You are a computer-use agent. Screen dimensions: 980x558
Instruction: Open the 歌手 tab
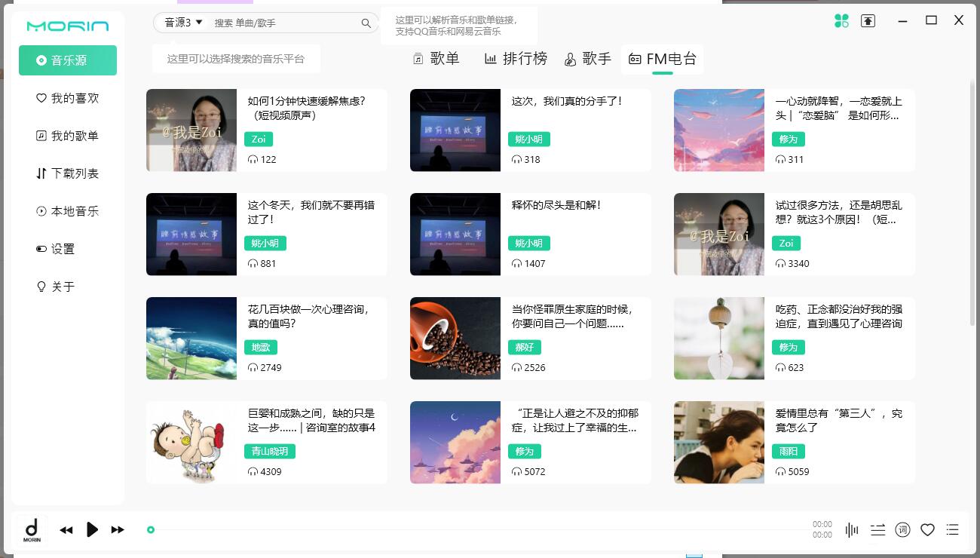coord(588,59)
